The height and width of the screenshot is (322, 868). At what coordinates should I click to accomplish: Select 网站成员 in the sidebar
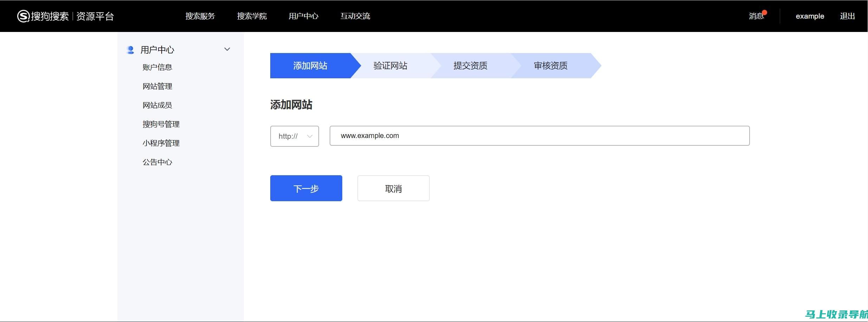(x=157, y=105)
